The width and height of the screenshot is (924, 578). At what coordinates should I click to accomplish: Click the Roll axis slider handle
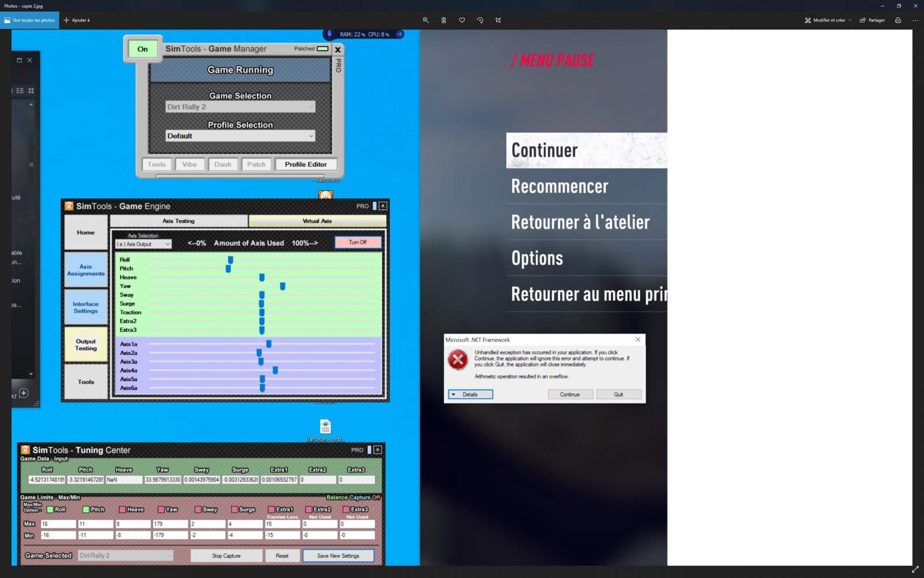coord(230,260)
